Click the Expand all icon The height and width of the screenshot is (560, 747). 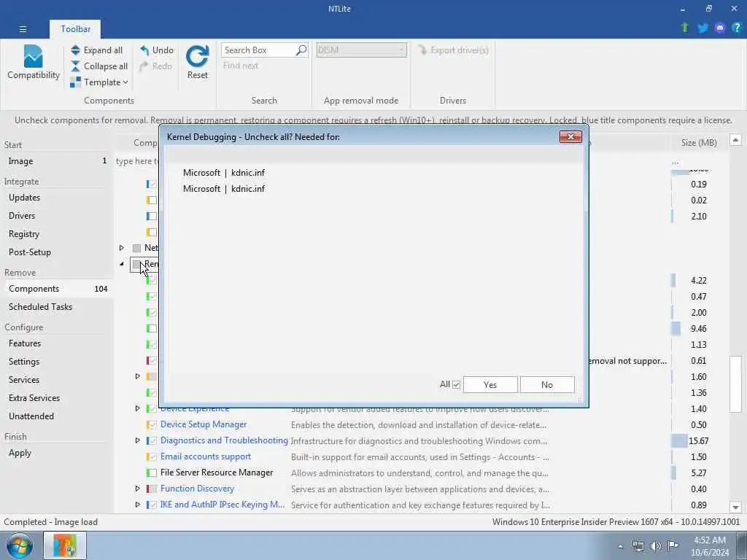pyautogui.click(x=75, y=50)
